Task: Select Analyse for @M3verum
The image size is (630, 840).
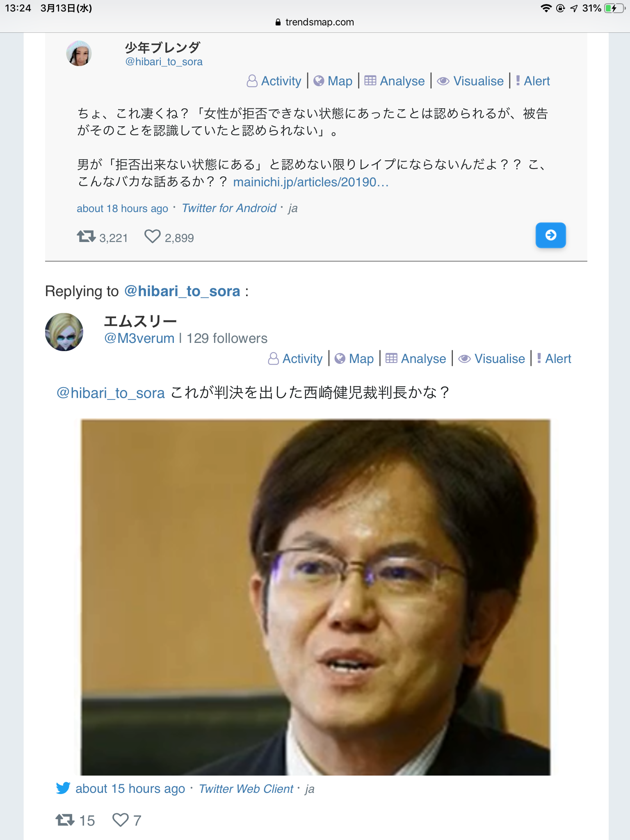Action: [x=416, y=358]
